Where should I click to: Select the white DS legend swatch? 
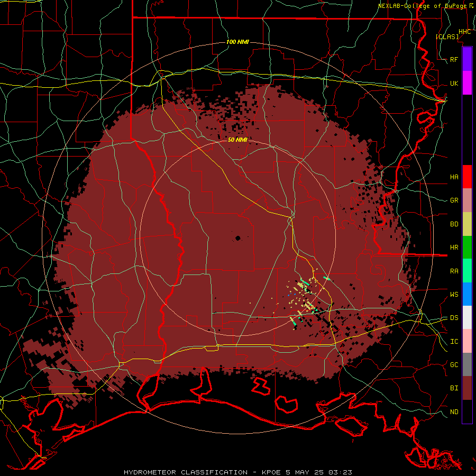click(467, 317)
